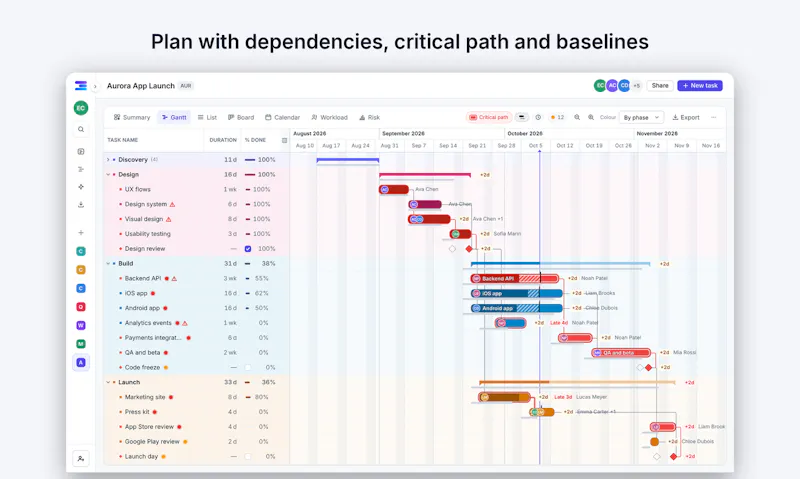
Task: Open the Risk tab
Action: click(x=369, y=117)
